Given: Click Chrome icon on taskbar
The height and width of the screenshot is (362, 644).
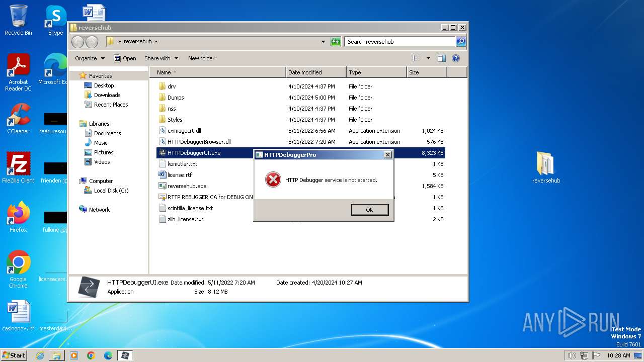Looking at the screenshot, I should point(91,355).
